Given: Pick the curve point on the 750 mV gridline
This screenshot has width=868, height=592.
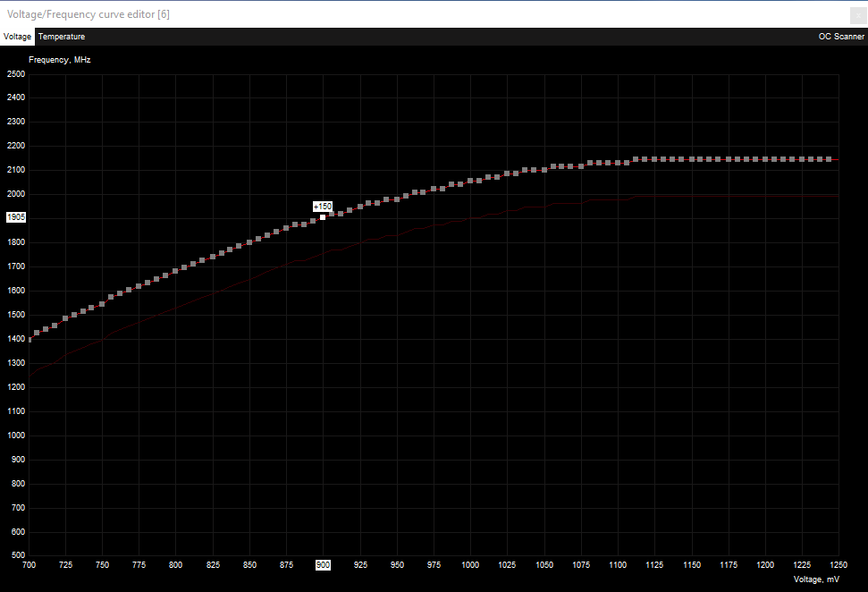Looking at the screenshot, I should (102, 304).
